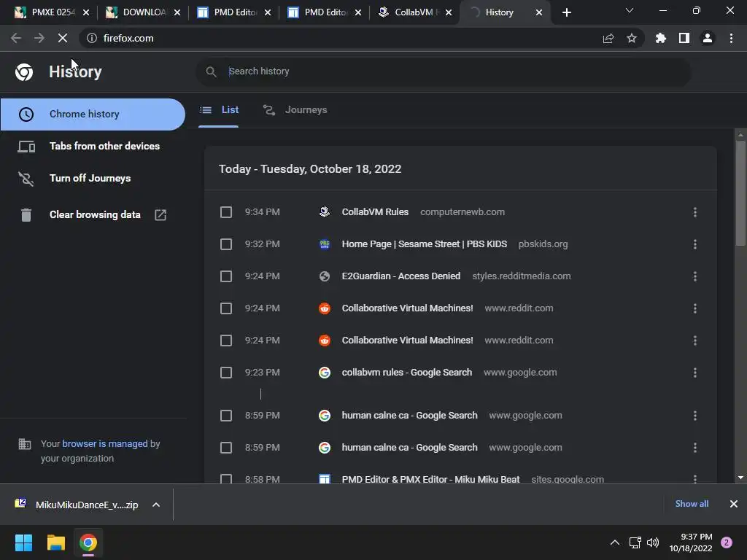Open actions for first human calne ca
This screenshot has height=560, width=747.
(x=695, y=416)
